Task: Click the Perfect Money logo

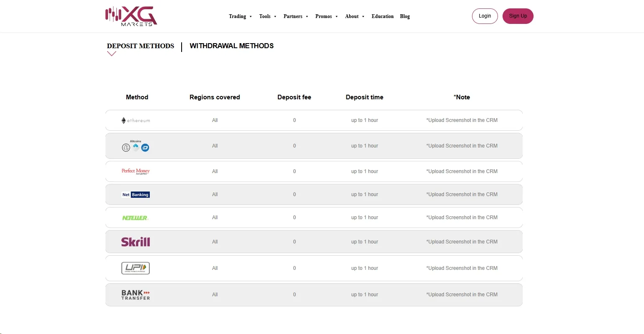Action: pos(136,171)
